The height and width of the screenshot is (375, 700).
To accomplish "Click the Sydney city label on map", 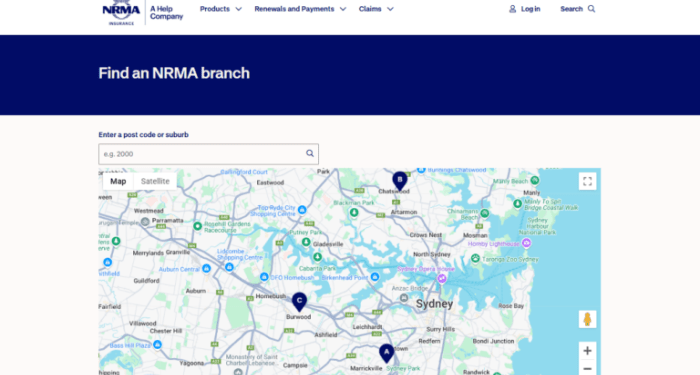I will coord(434,304).
